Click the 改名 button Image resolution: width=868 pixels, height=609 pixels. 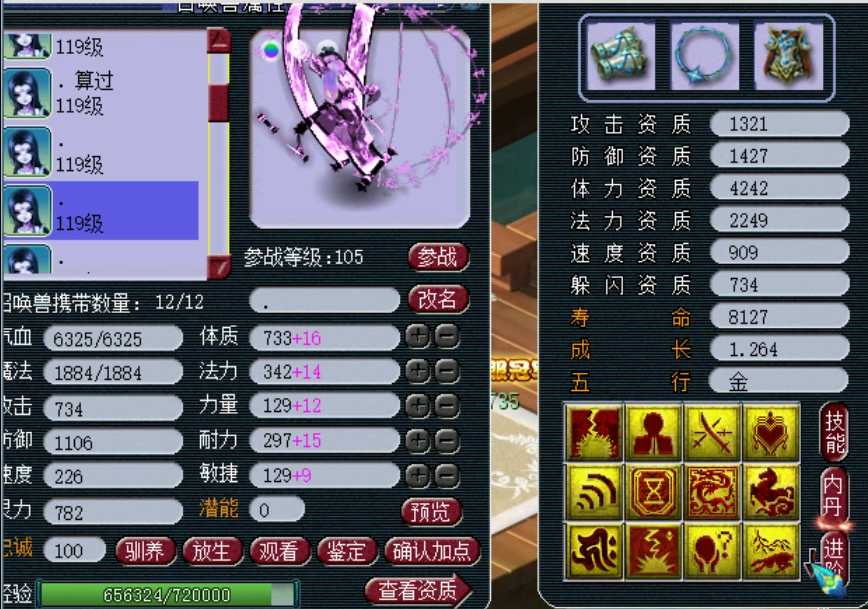[438, 300]
